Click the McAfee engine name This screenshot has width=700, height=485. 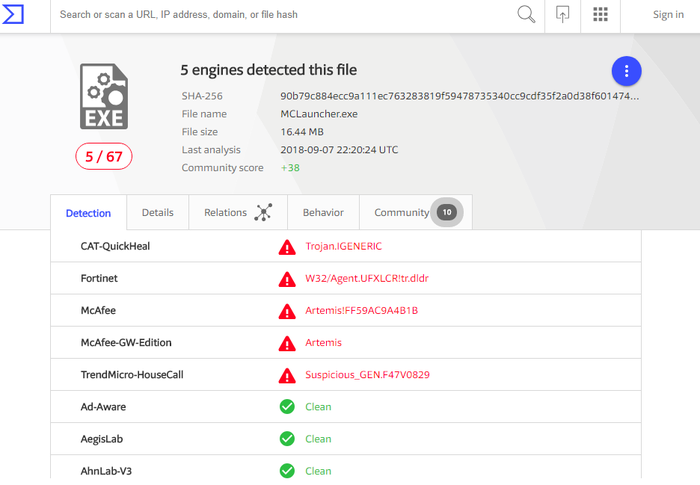point(98,311)
